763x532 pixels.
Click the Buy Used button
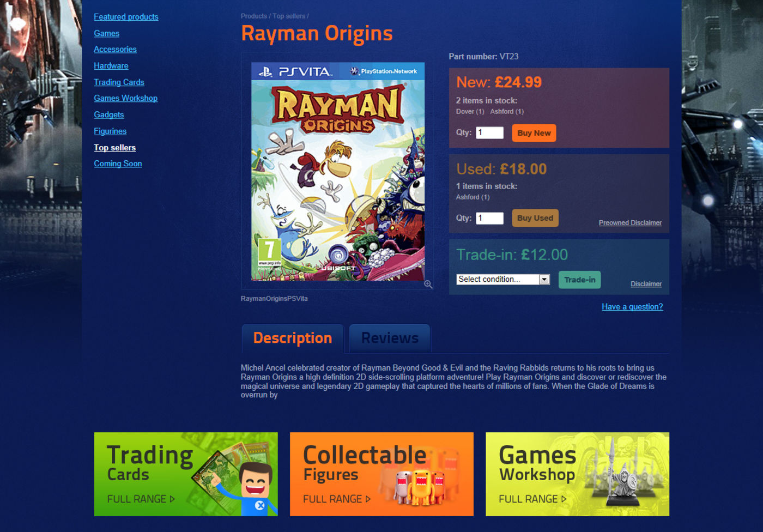[535, 218]
